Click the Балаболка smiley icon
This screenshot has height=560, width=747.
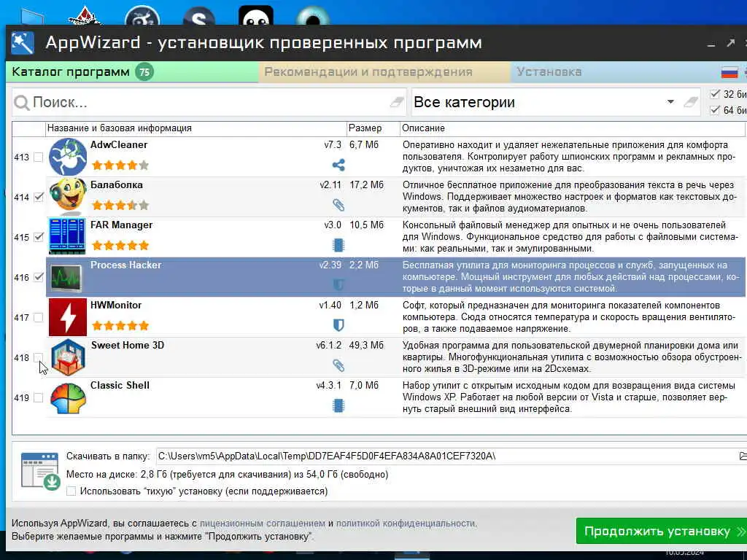(68, 197)
